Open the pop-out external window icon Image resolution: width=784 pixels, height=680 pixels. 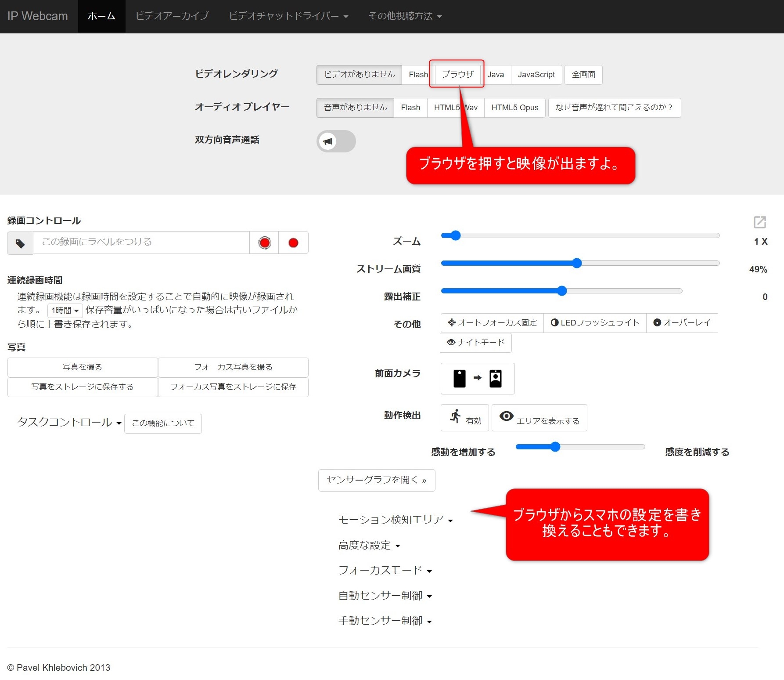coord(759,222)
